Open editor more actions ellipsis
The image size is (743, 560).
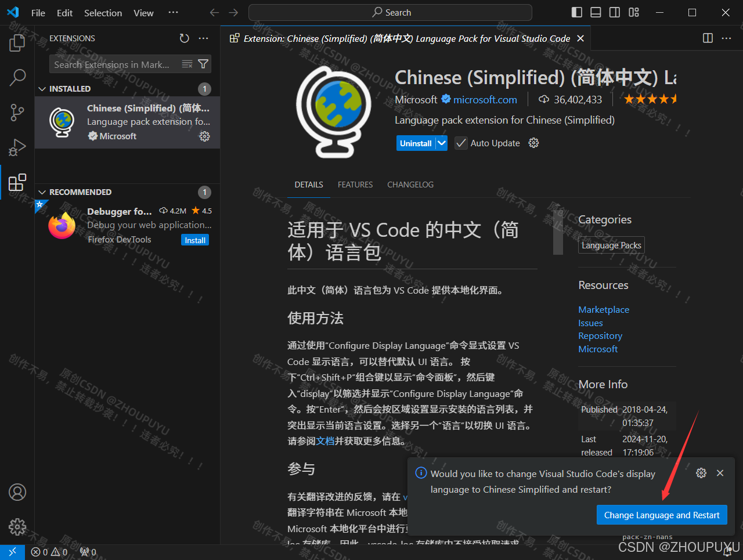click(x=726, y=38)
